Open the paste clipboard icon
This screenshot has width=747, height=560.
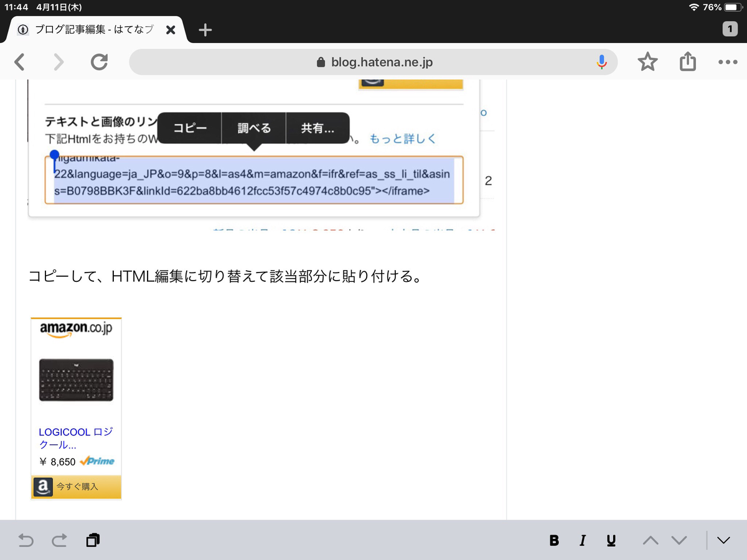tap(93, 540)
